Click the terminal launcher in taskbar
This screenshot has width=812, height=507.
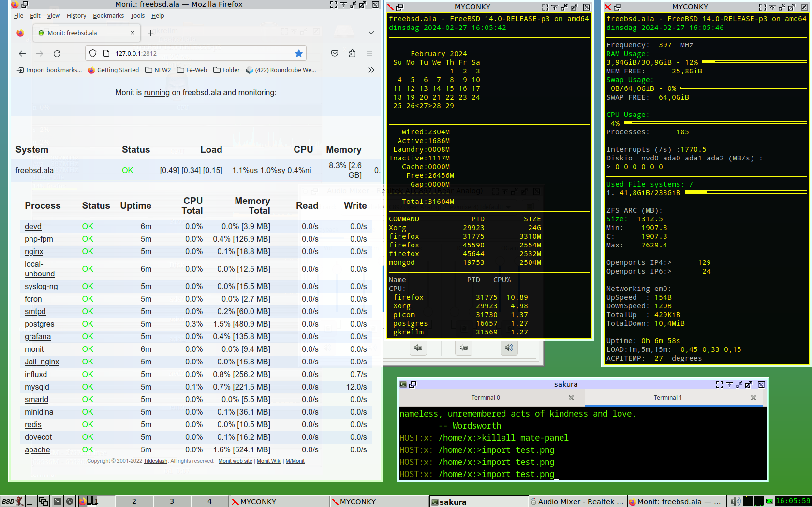(x=58, y=501)
